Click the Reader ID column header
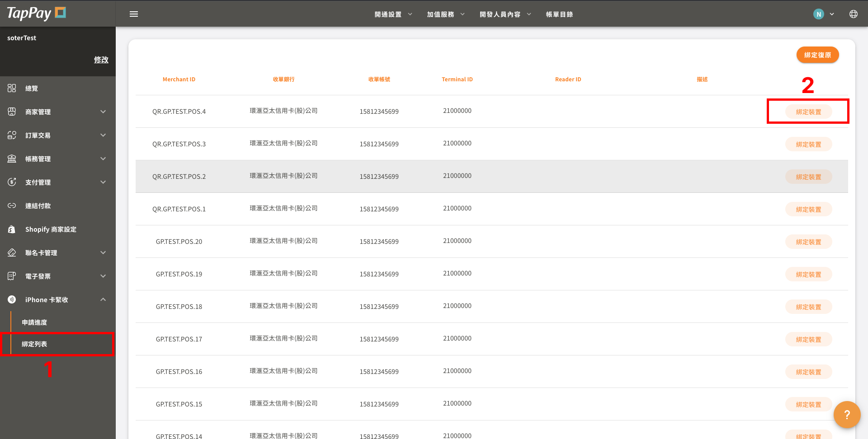The width and height of the screenshot is (868, 439). click(568, 79)
